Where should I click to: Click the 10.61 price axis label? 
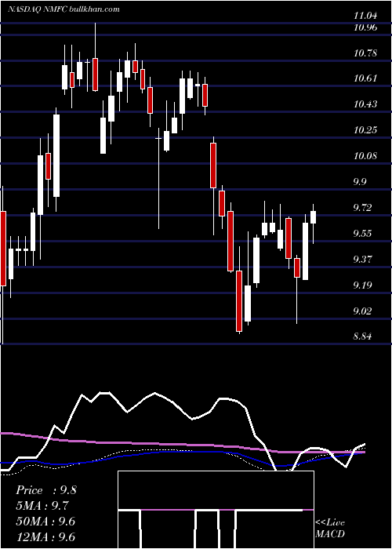pos(366,78)
